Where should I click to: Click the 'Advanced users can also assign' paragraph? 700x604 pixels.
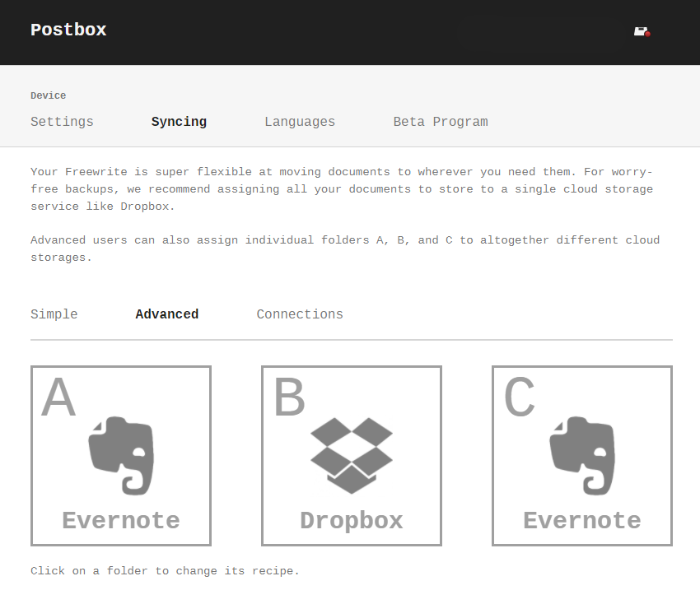click(345, 249)
